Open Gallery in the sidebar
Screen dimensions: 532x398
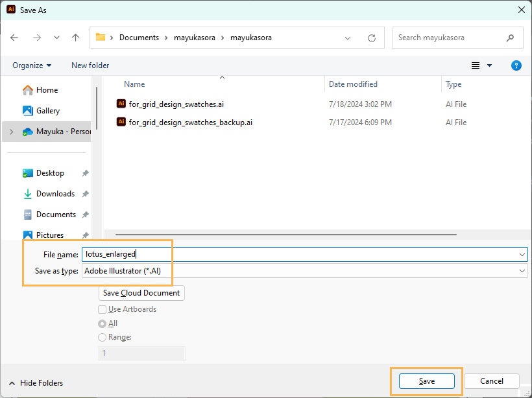[47, 111]
